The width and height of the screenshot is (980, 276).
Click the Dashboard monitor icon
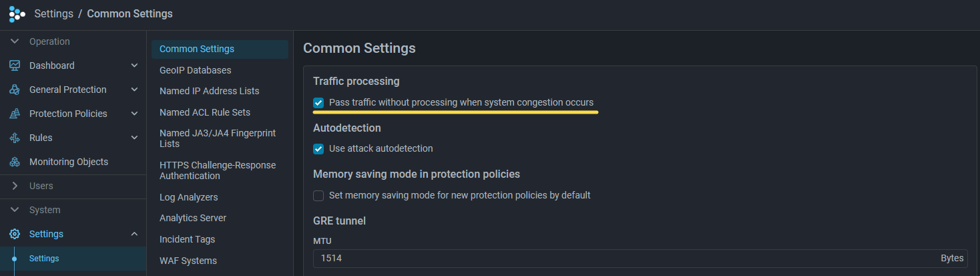[15, 65]
